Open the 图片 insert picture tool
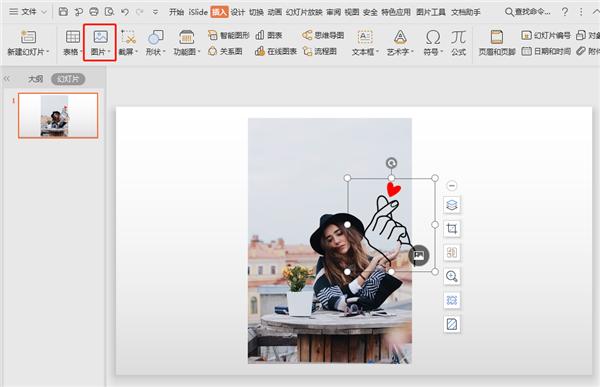The height and width of the screenshot is (387, 600). click(x=100, y=42)
